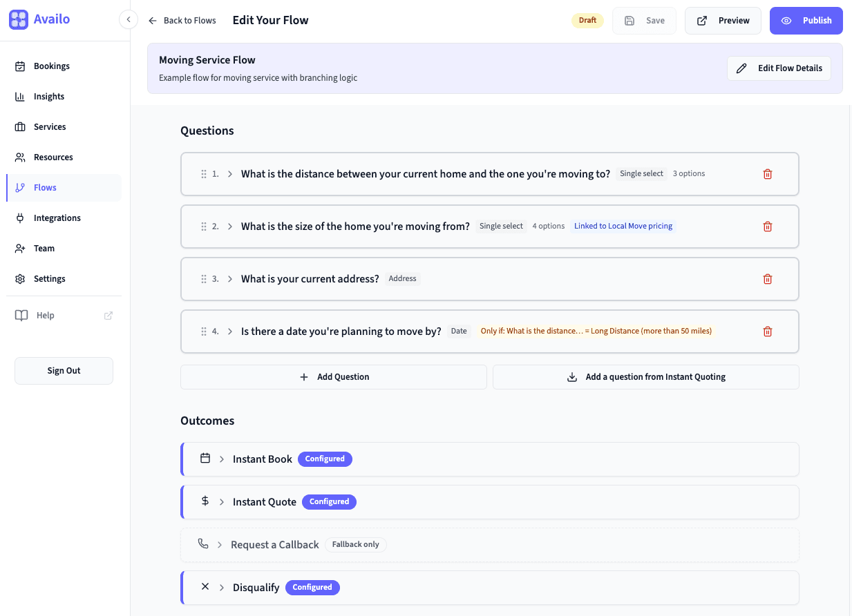
Task: Collapse the left sidebar with the arrow
Action: coord(129,19)
